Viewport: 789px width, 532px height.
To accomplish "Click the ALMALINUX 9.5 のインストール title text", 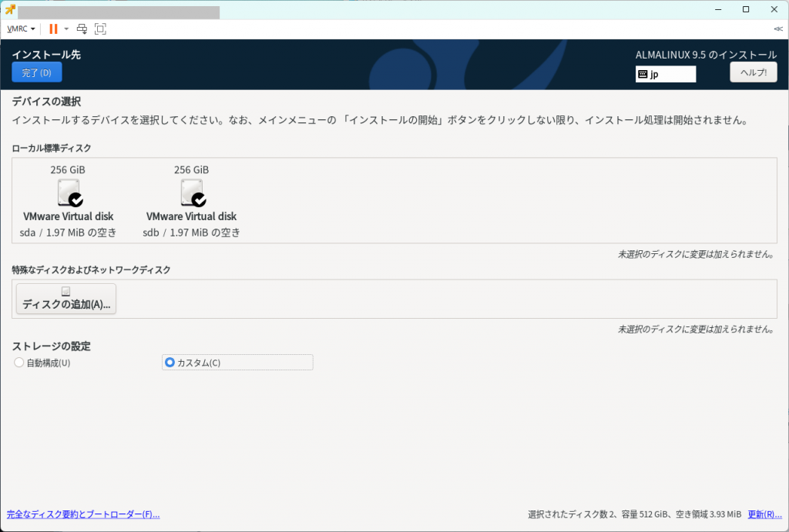I will pos(706,55).
